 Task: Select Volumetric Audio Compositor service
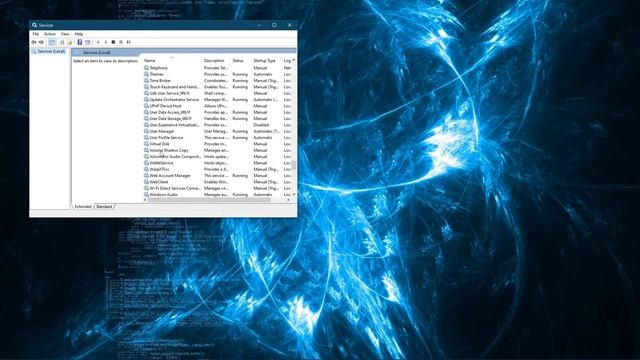coord(217,156)
